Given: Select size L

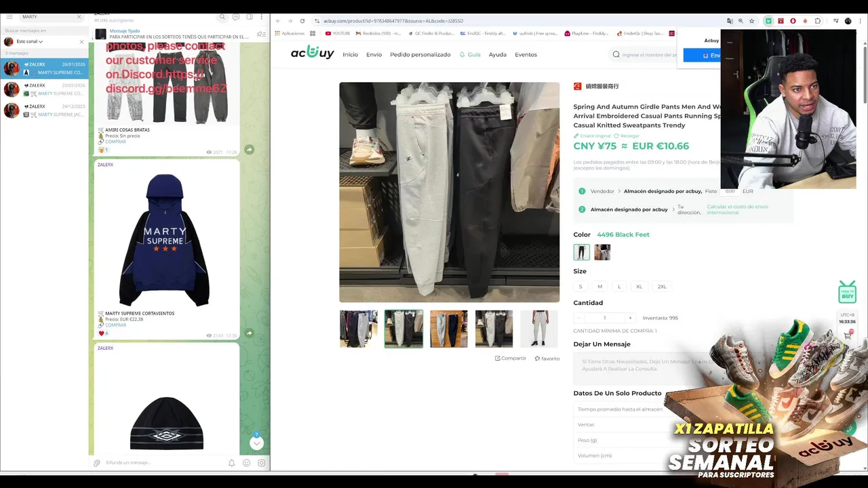Looking at the screenshot, I should click(618, 287).
